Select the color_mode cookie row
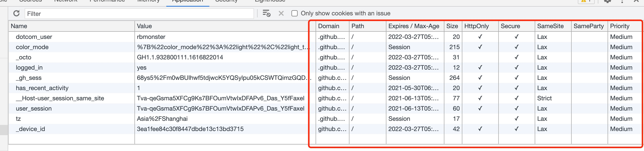Viewport: 644px width, 151px height. [x=325, y=47]
